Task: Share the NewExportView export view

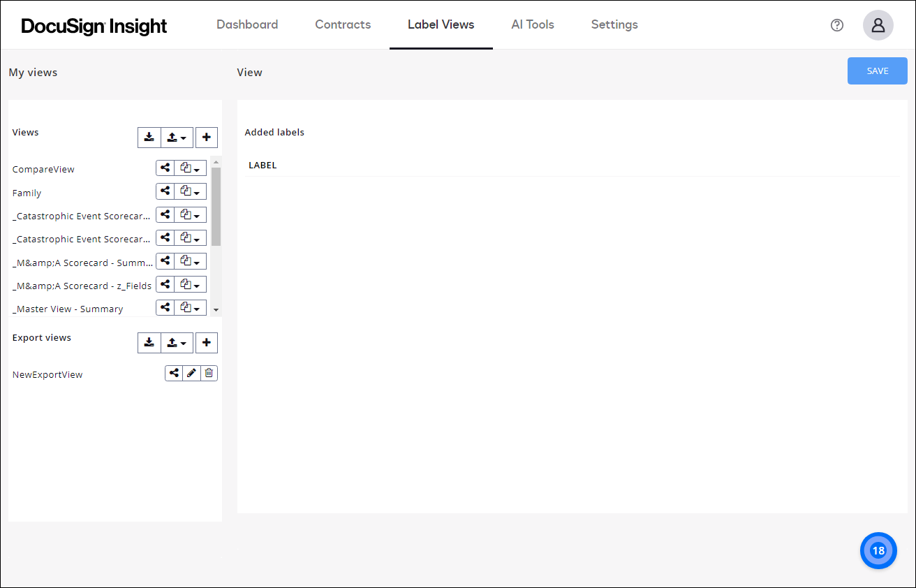Action: [173, 373]
